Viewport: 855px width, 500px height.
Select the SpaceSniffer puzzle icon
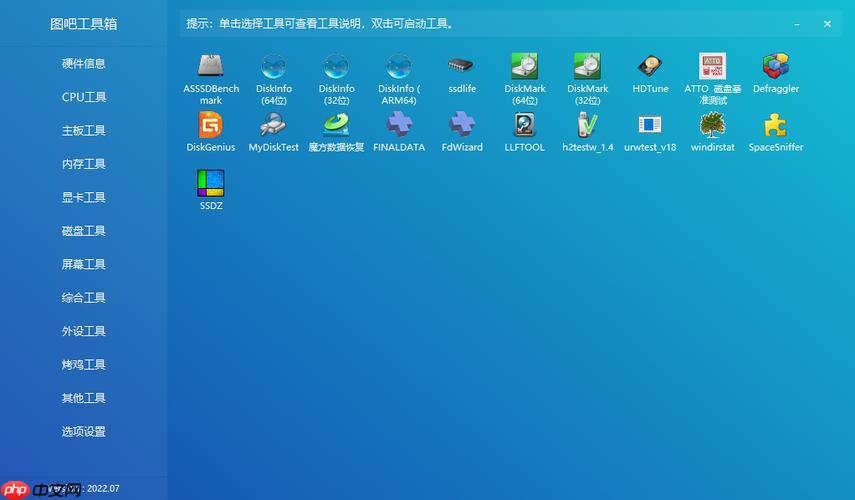(775, 125)
